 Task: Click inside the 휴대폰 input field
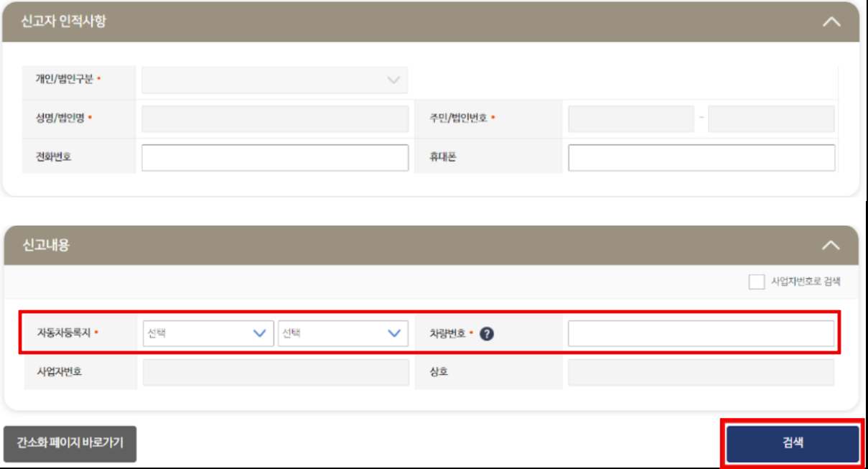[x=700, y=157]
